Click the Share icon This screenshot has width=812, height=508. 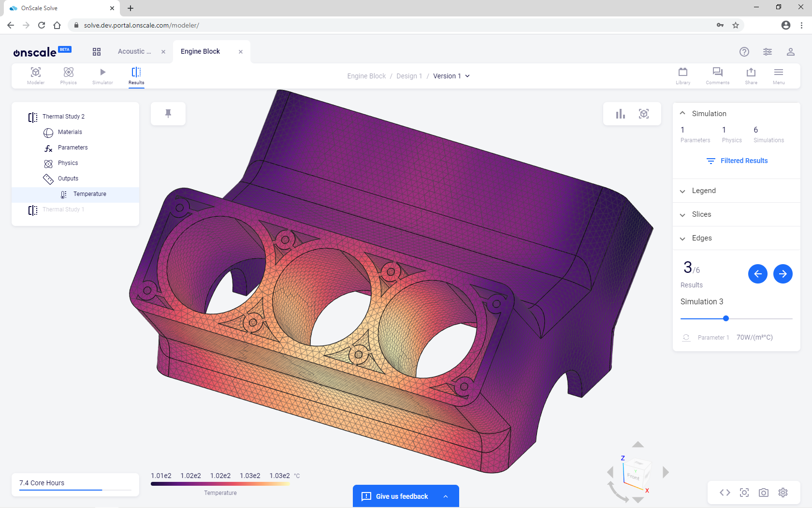click(x=751, y=75)
